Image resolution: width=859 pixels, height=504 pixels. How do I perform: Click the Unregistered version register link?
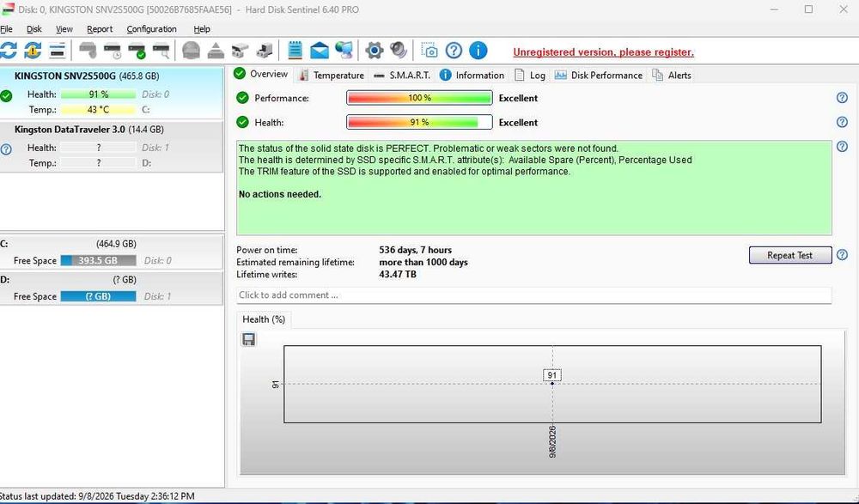click(x=603, y=52)
